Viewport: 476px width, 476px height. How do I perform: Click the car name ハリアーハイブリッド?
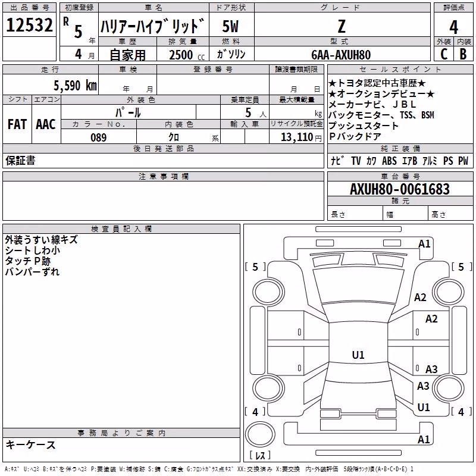[152, 26]
